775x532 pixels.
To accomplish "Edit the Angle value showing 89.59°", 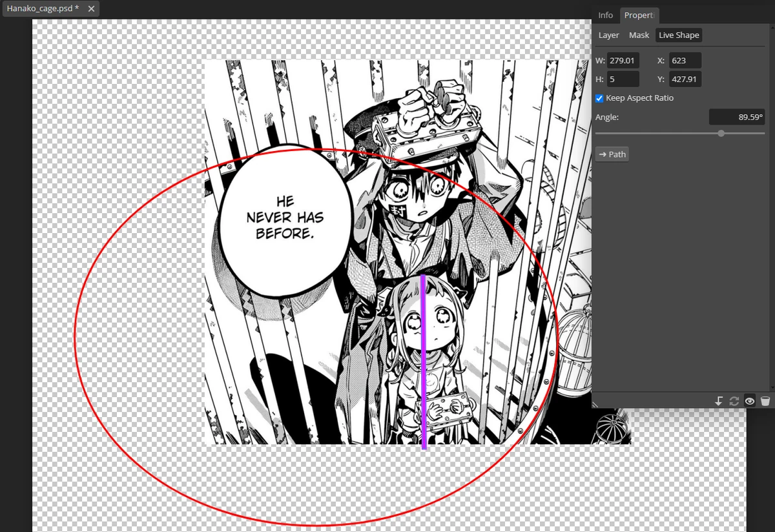I will pyautogui.click(x=737, y=117).
